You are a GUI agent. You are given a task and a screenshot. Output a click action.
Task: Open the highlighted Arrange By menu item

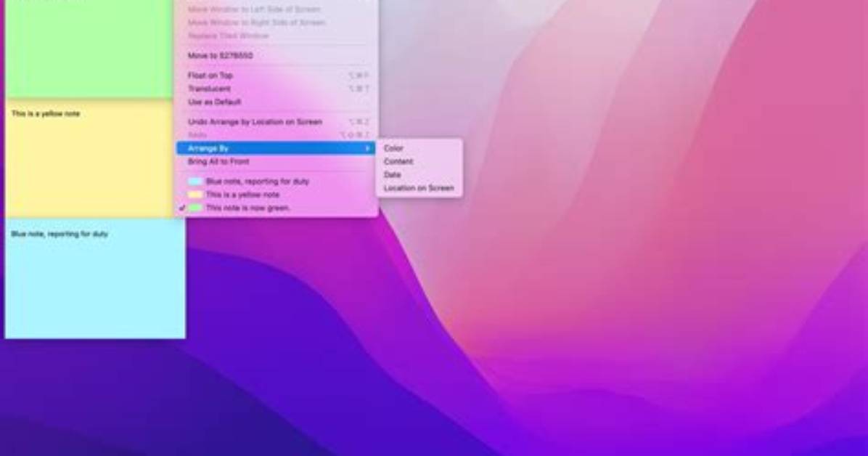coord(276,148)
